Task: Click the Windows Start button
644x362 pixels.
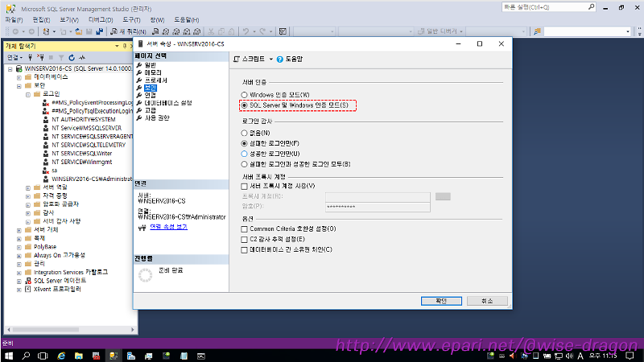Action: click(x=9, y=356)
